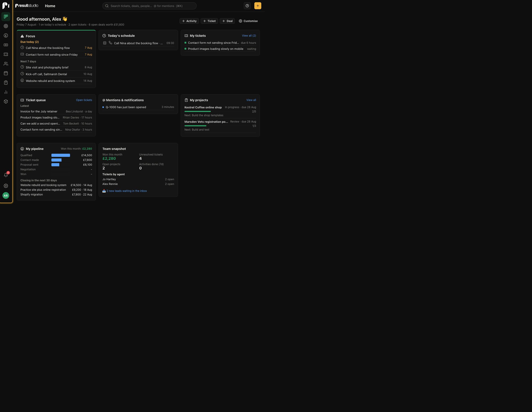This screenshot has height=412, width=532.
Task: Click Contact made pipeline stage row
Action: [x=56, y=160]
